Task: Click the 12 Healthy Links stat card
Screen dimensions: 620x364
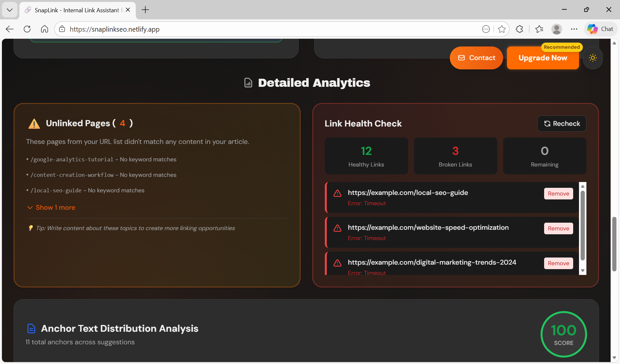Action: (366, 156)
